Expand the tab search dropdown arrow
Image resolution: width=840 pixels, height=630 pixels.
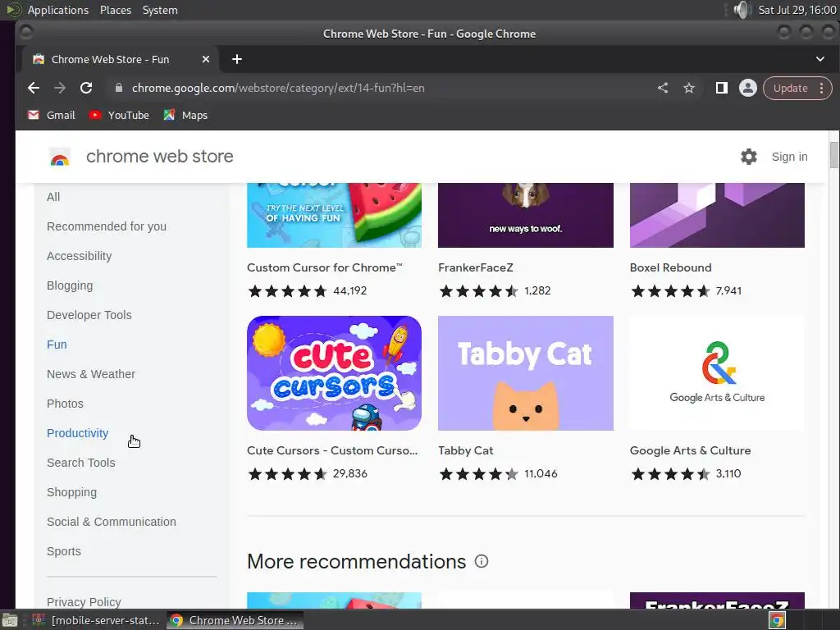coord(820,59)
